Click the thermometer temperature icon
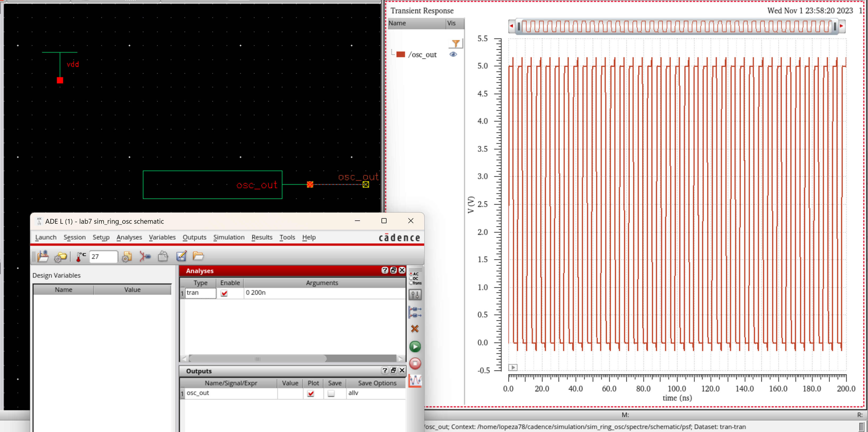 (x=80, y=257)
